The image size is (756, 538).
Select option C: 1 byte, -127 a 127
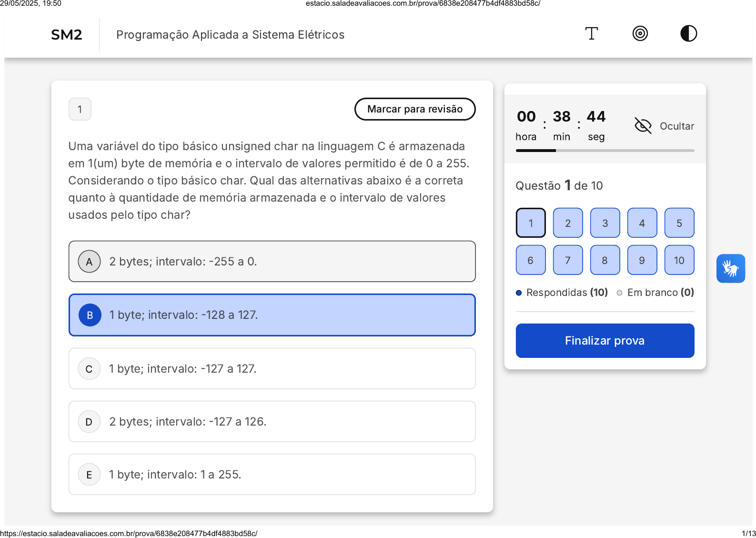272,369
